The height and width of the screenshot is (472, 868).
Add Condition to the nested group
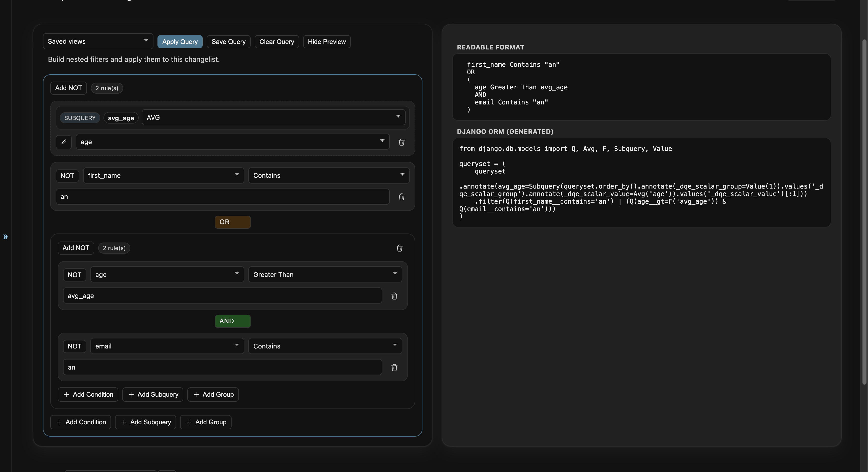pos(88,394)
